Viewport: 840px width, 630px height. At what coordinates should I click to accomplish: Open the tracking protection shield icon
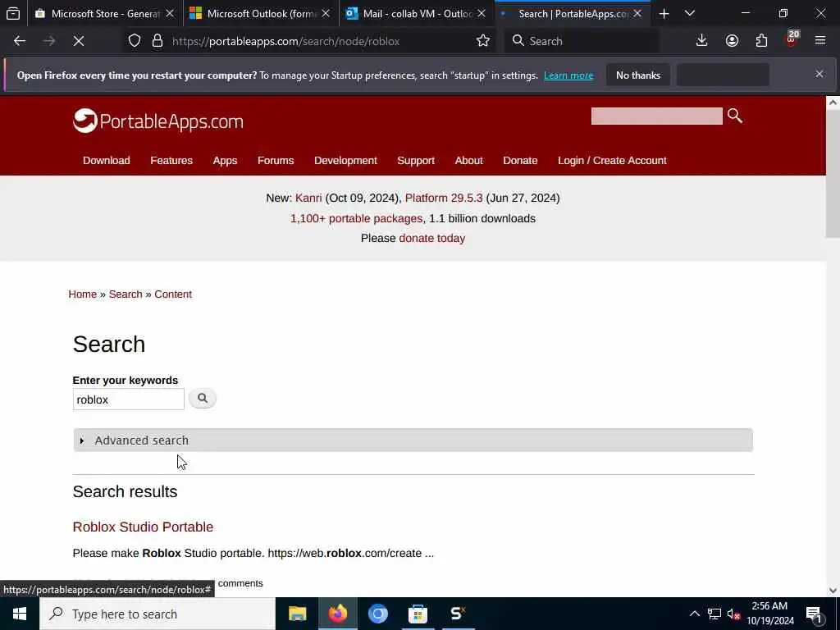click(135, 41)
